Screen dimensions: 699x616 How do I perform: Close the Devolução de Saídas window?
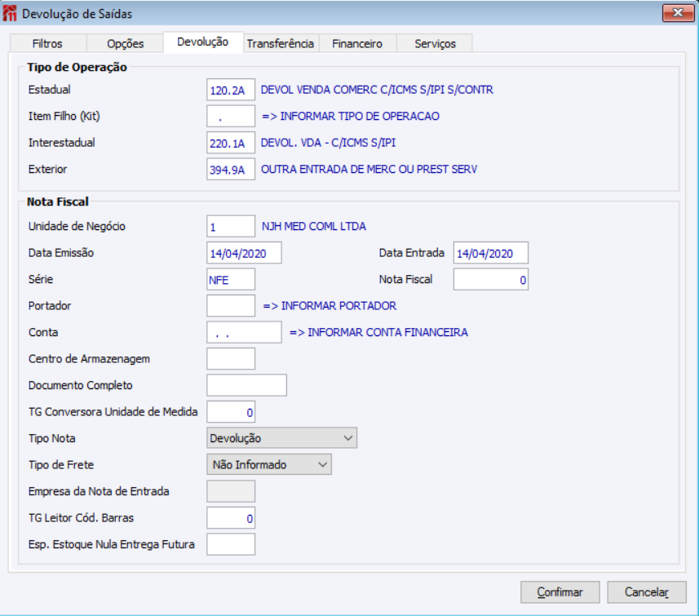pyautogui.click(x=678, y=13)
